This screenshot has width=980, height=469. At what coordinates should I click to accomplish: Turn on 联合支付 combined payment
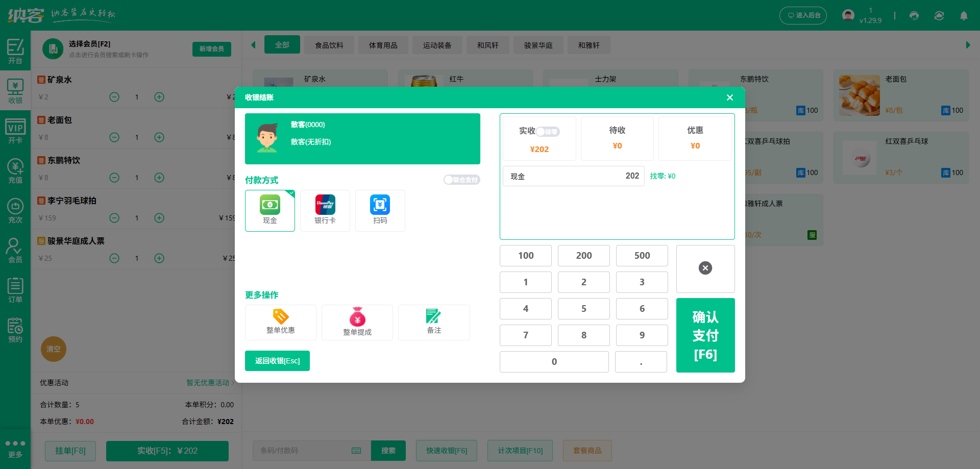pyautogui.click(x=461, y=180)
